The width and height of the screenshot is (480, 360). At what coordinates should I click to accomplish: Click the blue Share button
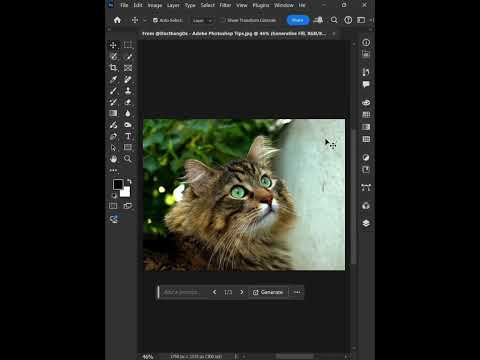tap(298, 20)
